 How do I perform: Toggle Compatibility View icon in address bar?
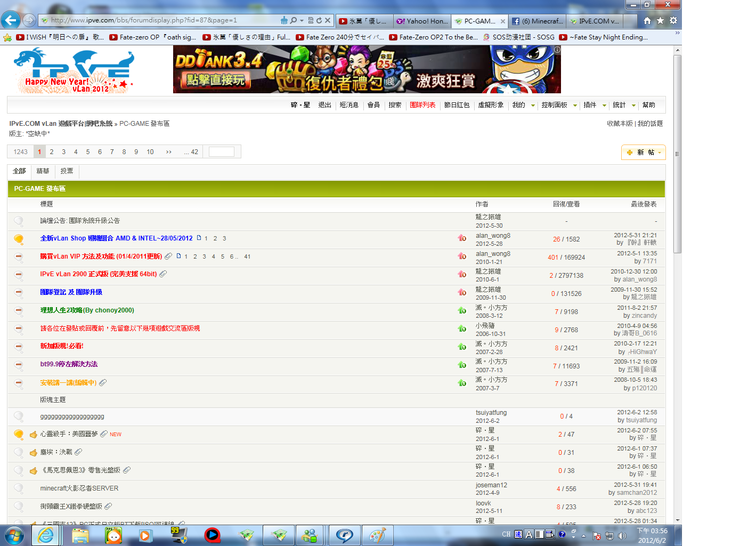coord(311,20)
